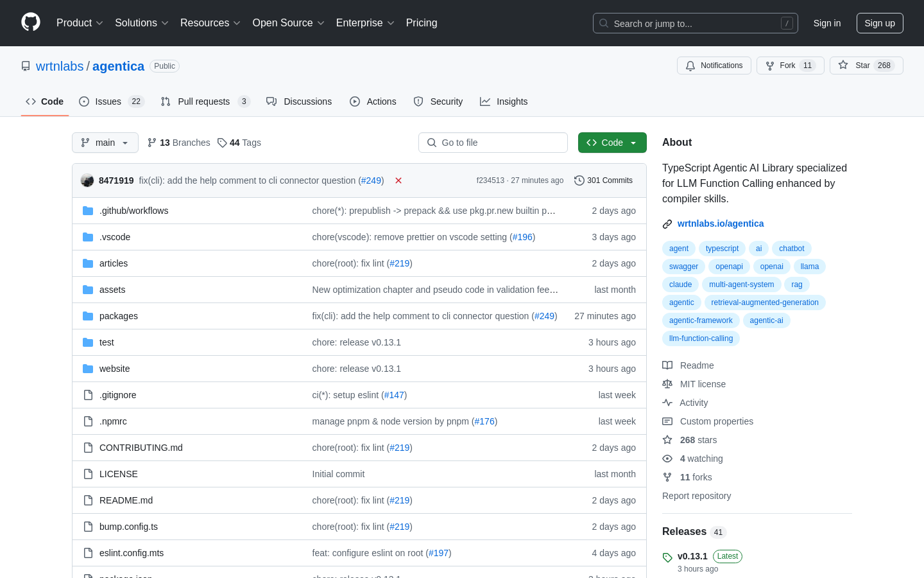This screenshot has height=578, width=924.
Task: Select the llm-function-calling topic tag
Action: tap(701, 338)
